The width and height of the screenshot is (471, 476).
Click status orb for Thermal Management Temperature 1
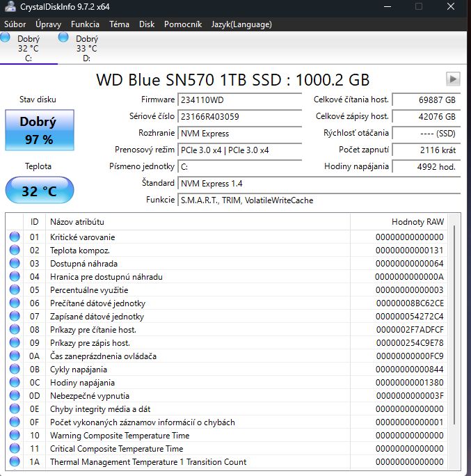(15, 461)
